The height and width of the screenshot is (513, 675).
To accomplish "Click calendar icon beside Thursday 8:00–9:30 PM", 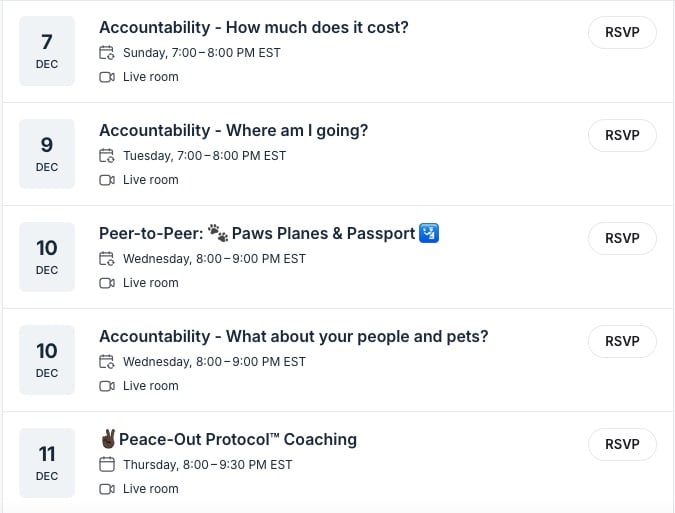I will tap(107, 465).
